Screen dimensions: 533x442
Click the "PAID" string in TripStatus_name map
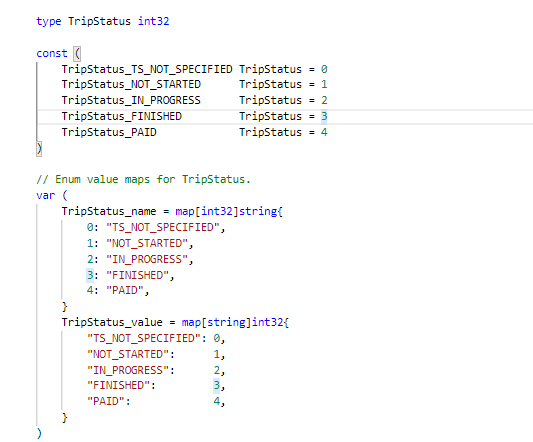click(x=125, y=290)
